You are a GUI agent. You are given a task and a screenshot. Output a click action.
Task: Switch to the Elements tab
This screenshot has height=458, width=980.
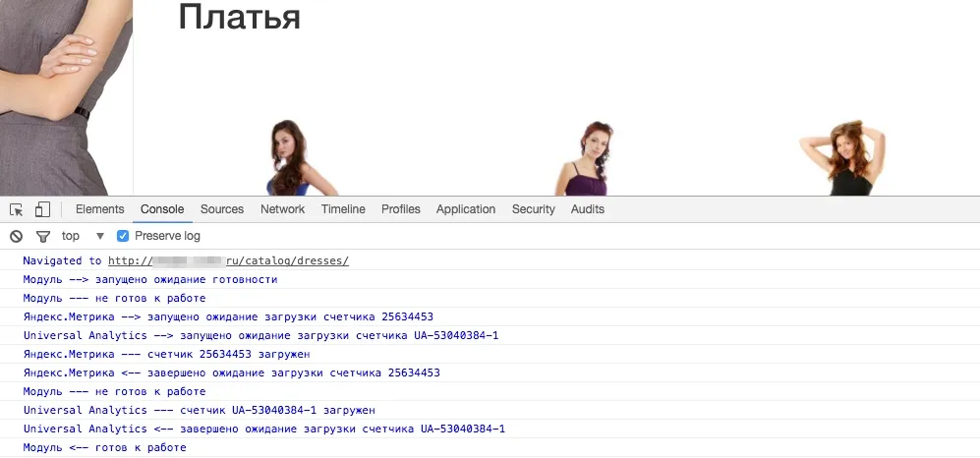click(99, 209)
